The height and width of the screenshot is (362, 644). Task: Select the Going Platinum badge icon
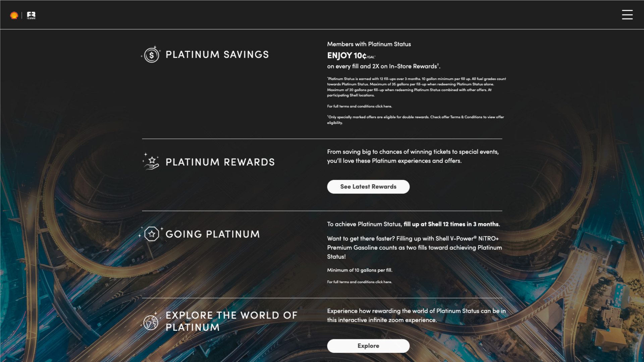[152, 234]
